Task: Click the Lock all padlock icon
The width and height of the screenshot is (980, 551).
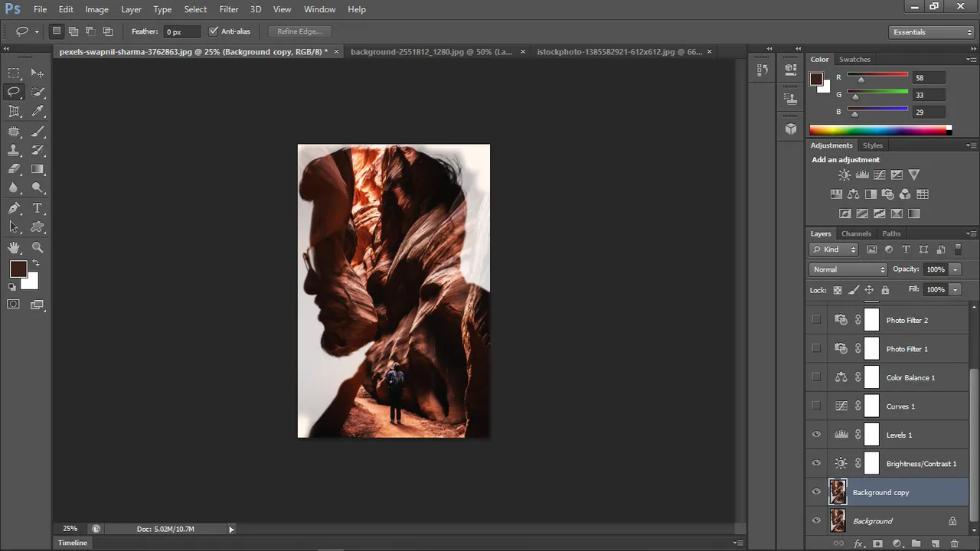Action: coord(885,290)
